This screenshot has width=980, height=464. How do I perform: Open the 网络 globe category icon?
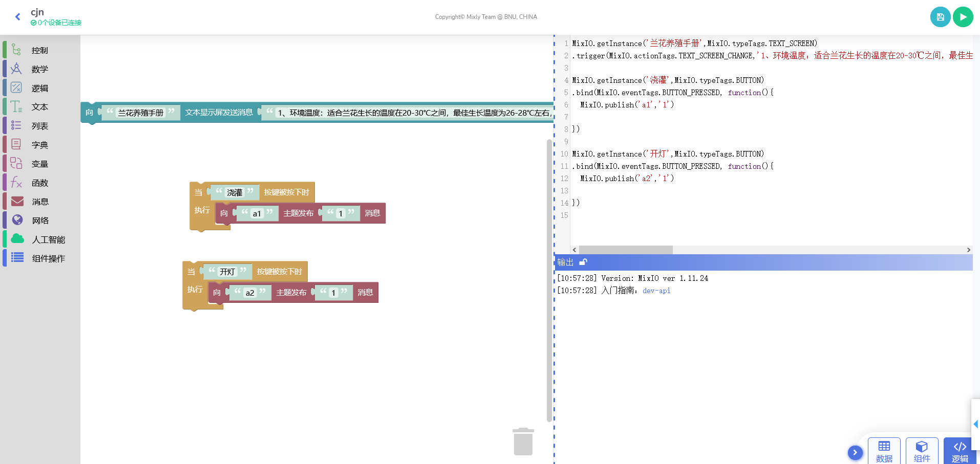click(x=17, y=220)
